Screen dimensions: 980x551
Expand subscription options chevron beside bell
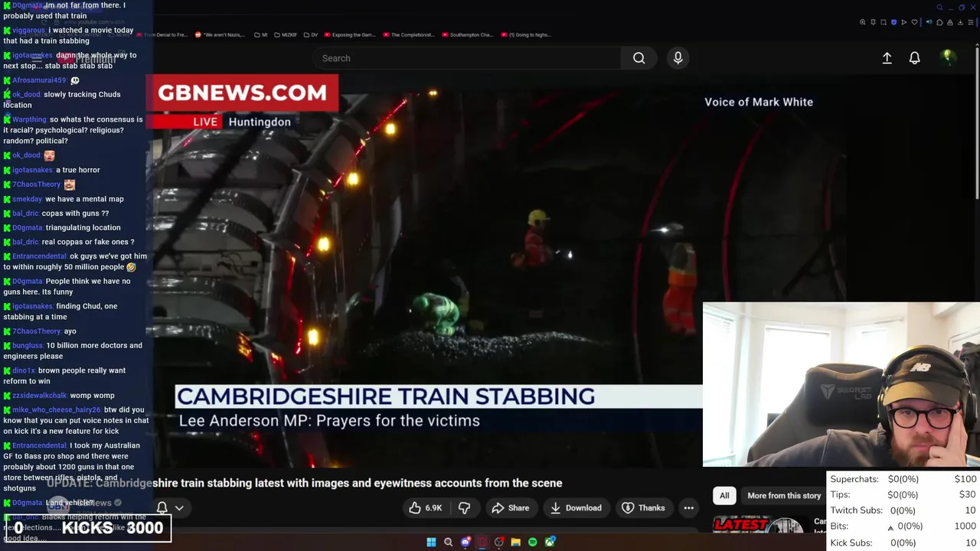pos(179,507)
